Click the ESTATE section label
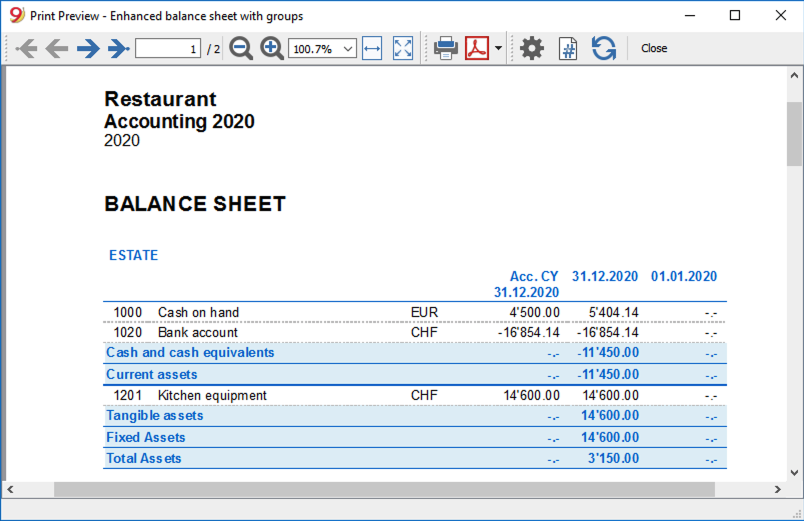This screenshot has width=804, height=521. [x=133, y=255]
